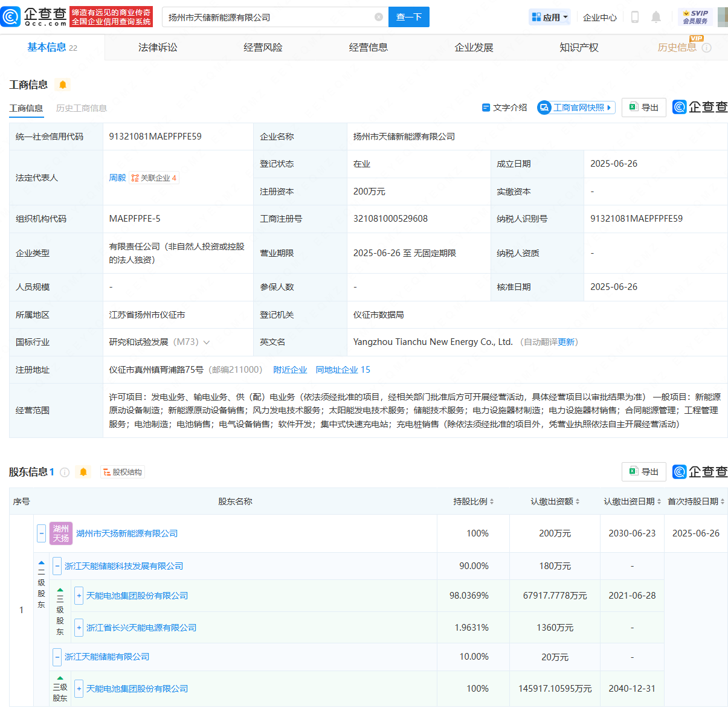Screen dimensions: 728x708
Task: Select registration number 321081000529608
Action: coord(390,219)
